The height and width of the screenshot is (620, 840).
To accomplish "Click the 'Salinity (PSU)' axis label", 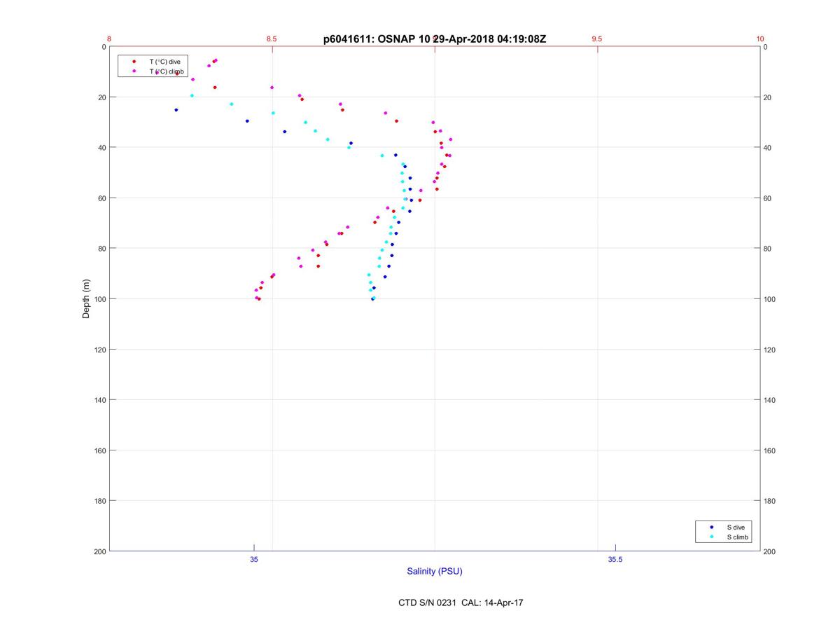I will tap(435, 571).
